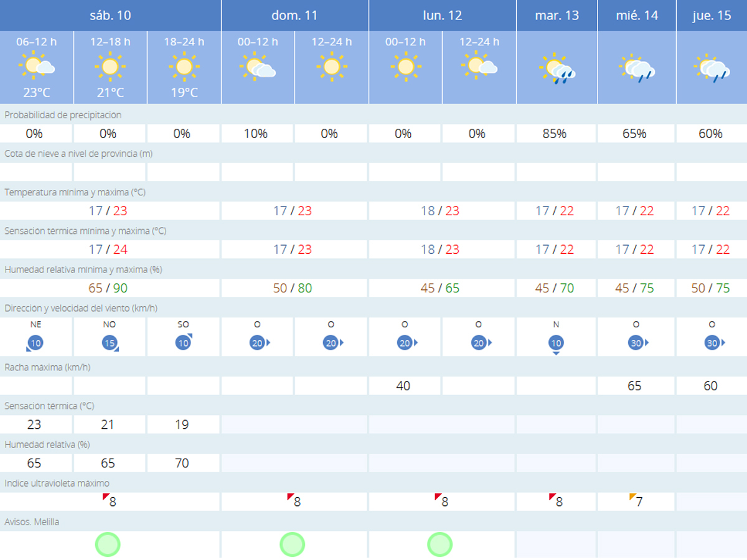Screen dimensions: 747x560
Task: Select the sáb. 10 day header
Action: [x=110, y=15]
